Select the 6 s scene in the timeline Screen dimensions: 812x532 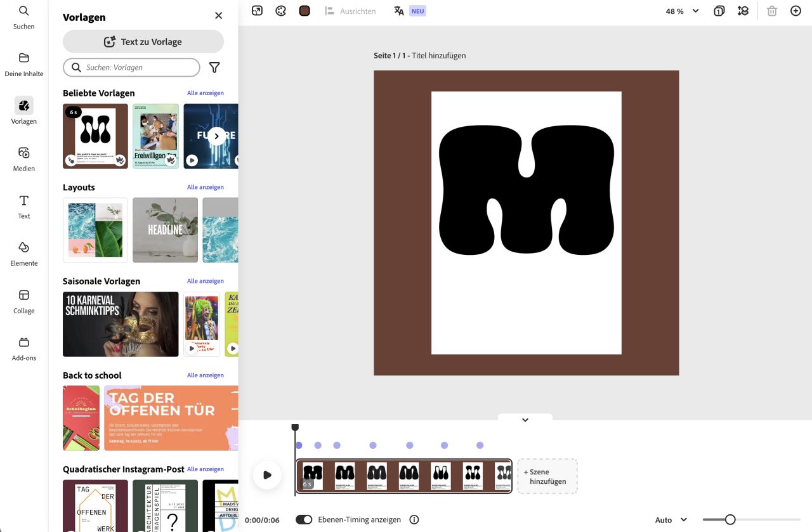coord(404,476)
